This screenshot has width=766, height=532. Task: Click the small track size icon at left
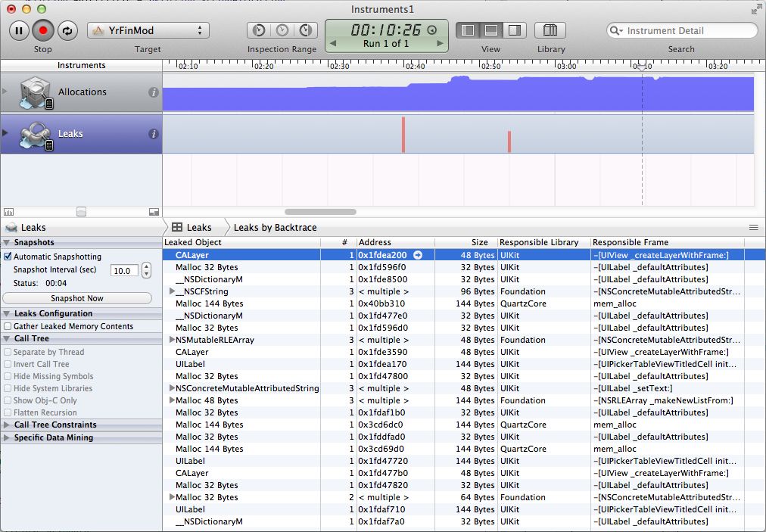[x=9, y=212]
